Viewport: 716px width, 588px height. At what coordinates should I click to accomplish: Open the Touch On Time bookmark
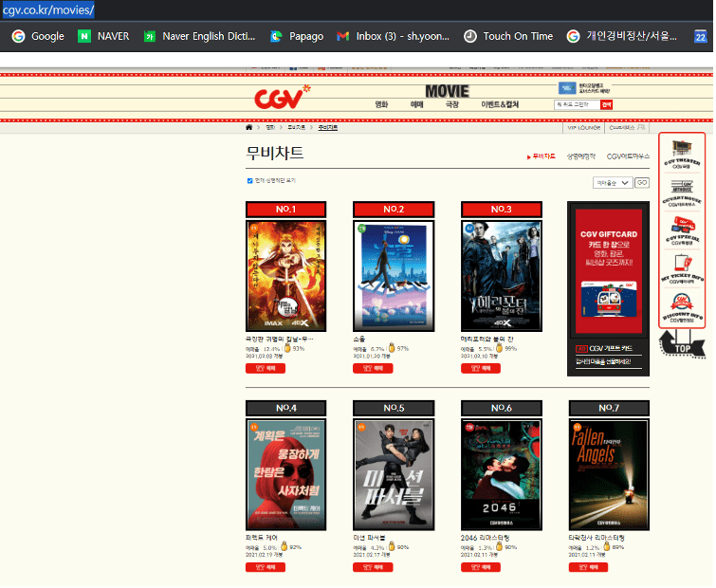[x=508, y=36]
